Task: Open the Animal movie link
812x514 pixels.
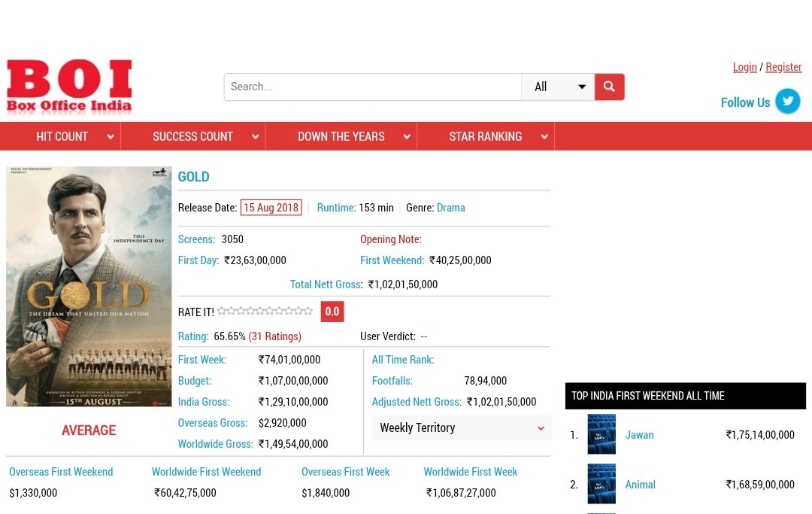Action: pyautogui.click(x=640, y=485)
